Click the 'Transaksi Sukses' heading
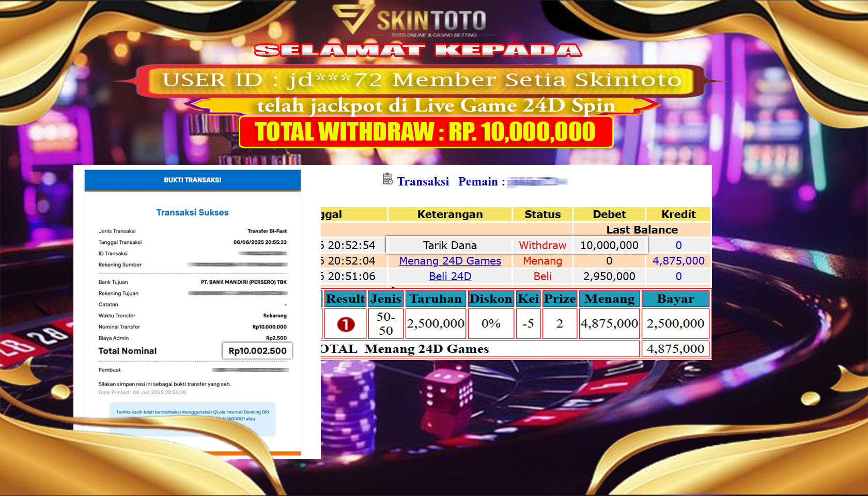Image resolution: width=868 pixels, height=496 pixels. coord(192,212)
